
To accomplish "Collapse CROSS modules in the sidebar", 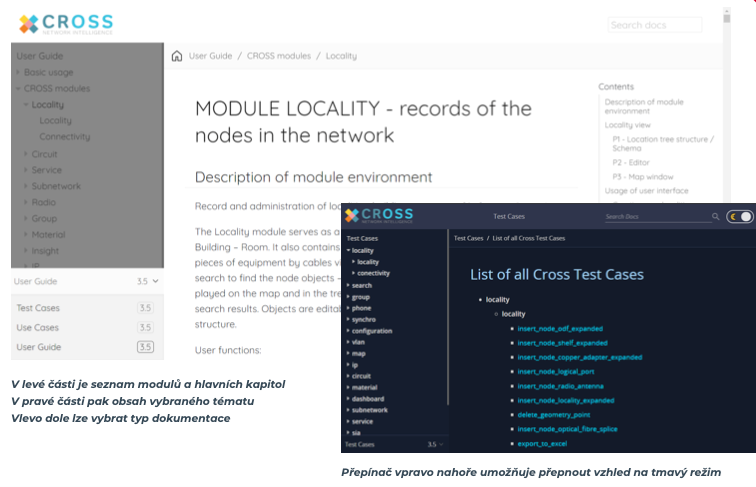I will tap(18, 89).
